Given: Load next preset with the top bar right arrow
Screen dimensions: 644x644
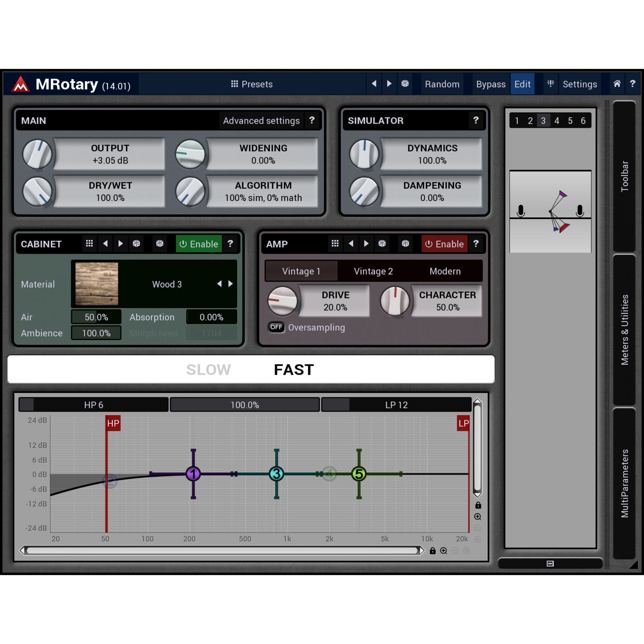Looking at the screenshot, I should click(389, 84).
